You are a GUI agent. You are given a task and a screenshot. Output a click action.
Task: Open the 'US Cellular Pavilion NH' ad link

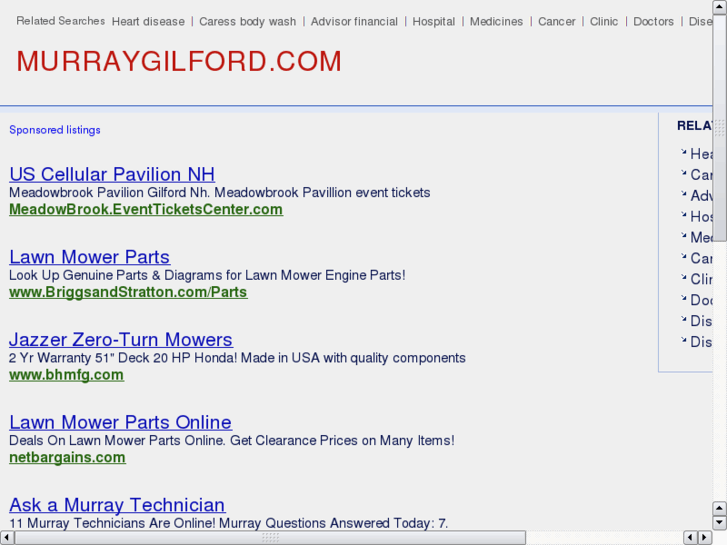(x=112, y=174)
